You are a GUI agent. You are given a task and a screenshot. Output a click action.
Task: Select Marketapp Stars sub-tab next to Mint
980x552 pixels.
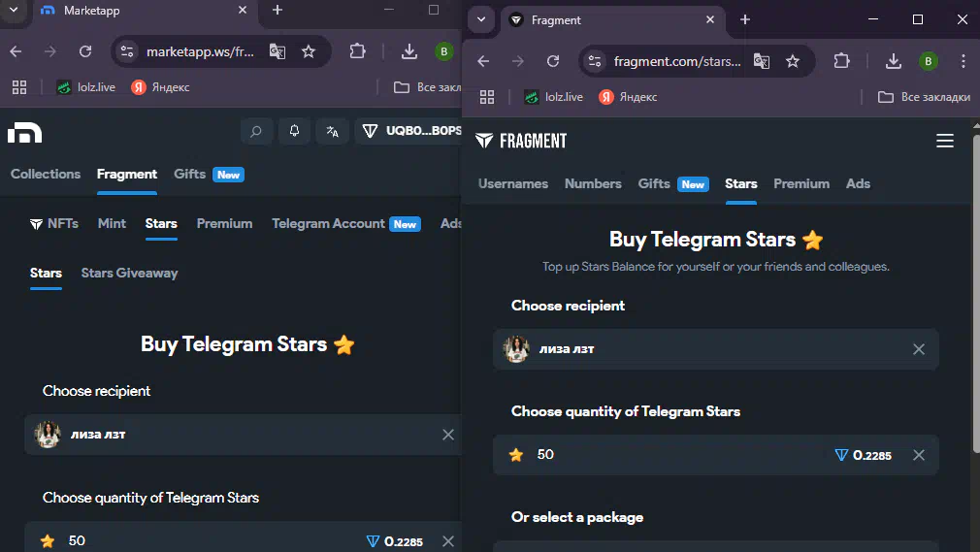(161, 224)
